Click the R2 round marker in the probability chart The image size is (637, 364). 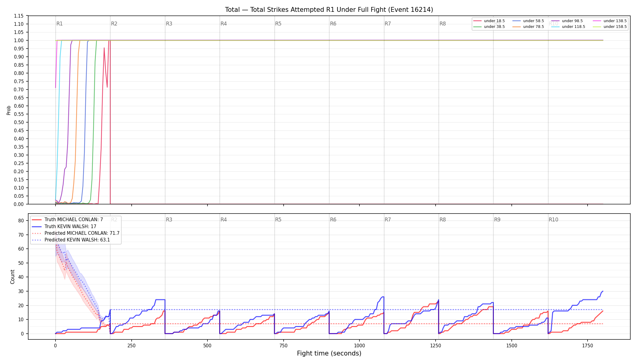pyautogui.click(x=114, y=24)
